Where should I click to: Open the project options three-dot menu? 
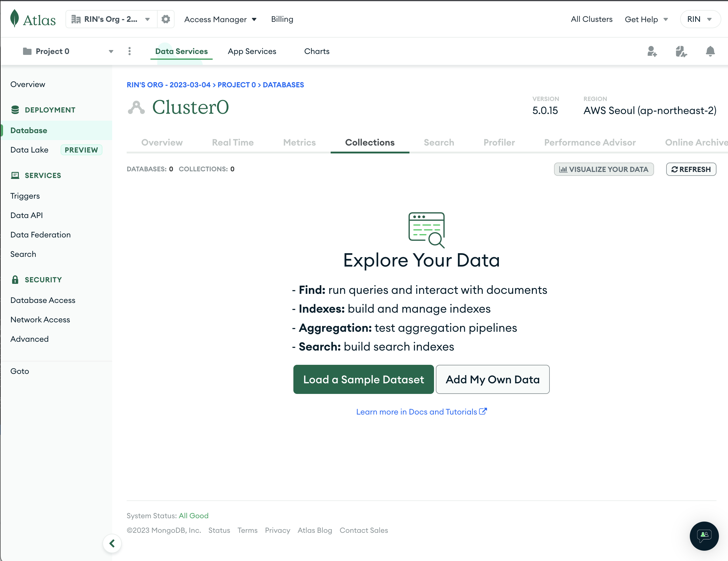tap(130, 51)
